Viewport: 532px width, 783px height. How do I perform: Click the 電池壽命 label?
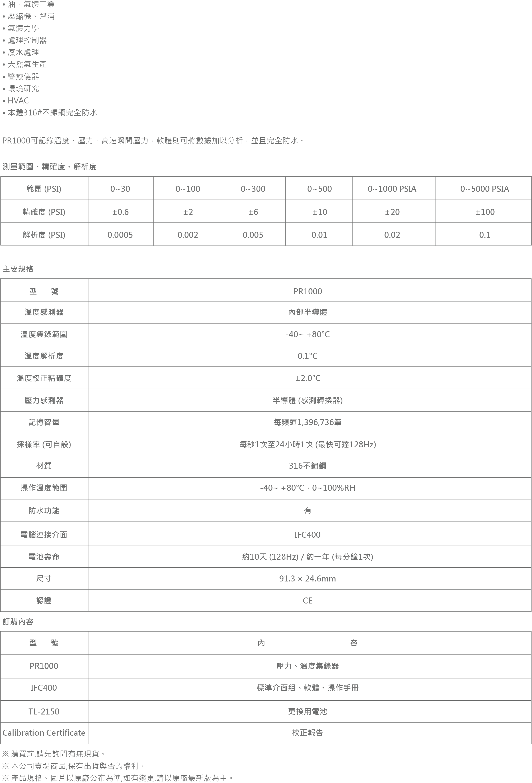pyautogui.click(x=44, y=557)
